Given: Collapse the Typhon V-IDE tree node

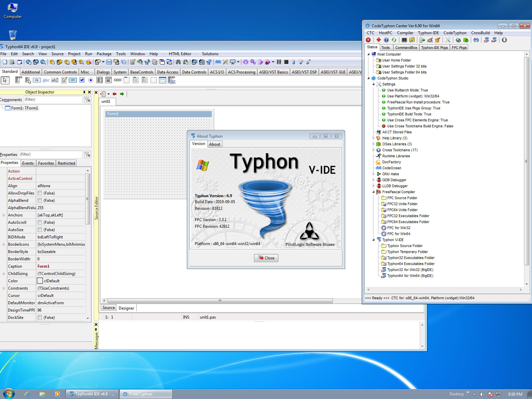Looking at the screenshot, I should coord(373,240).
